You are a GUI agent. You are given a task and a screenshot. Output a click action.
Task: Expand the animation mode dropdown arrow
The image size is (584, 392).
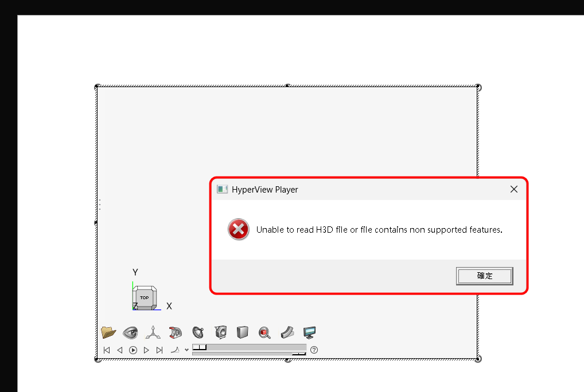click(186, 350)
